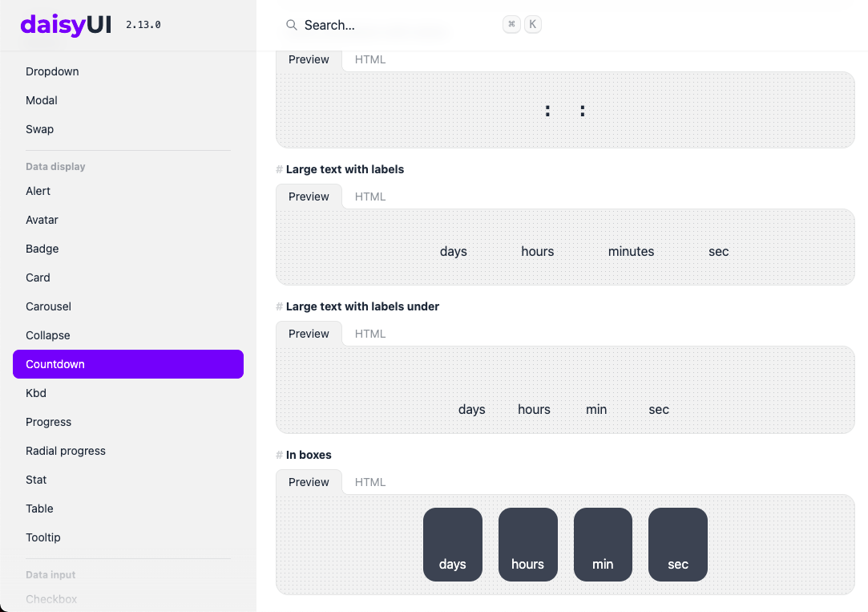Open the Dropdown component page
Image resolution: width=868 pixels, height=612 pixels.
[x=52, y=71]
